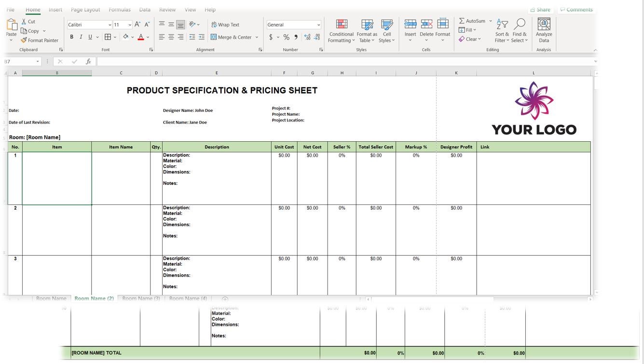Image resolution: width=644 pixels, height=364 pixels.
Task: Click the Increase Decimal icon
Action: pos(307,37)
